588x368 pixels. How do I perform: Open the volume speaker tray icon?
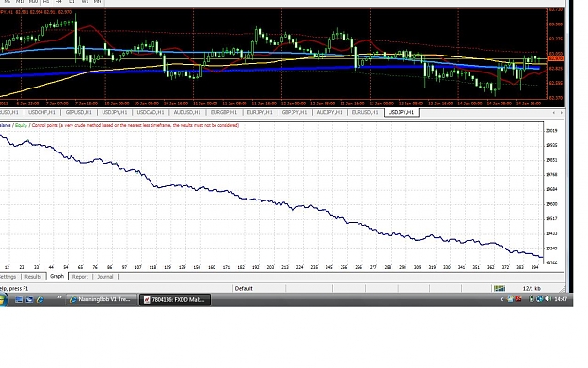[548, 299]
